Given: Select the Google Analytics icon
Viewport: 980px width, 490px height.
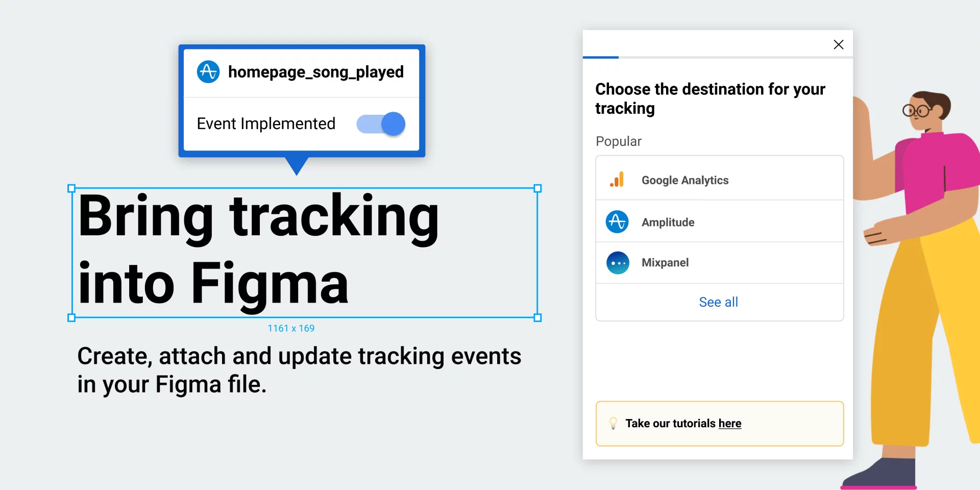Looking at the screenshot, I should (618, 179).
